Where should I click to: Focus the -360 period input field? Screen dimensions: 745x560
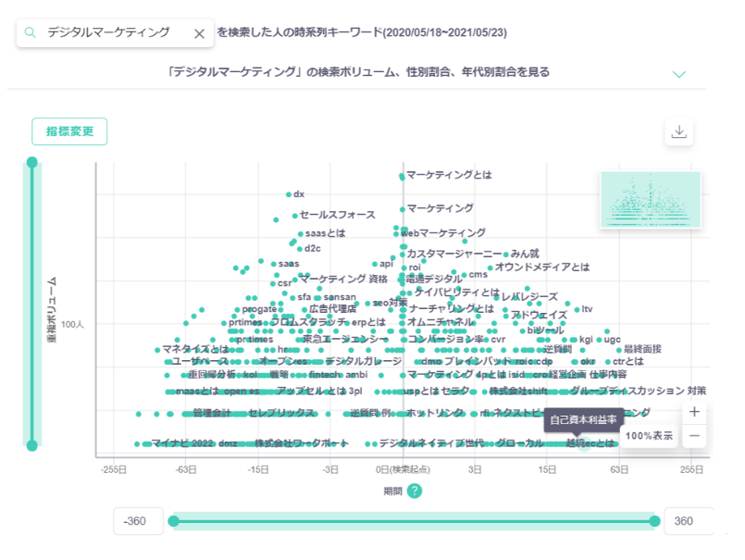pos(139,521)
